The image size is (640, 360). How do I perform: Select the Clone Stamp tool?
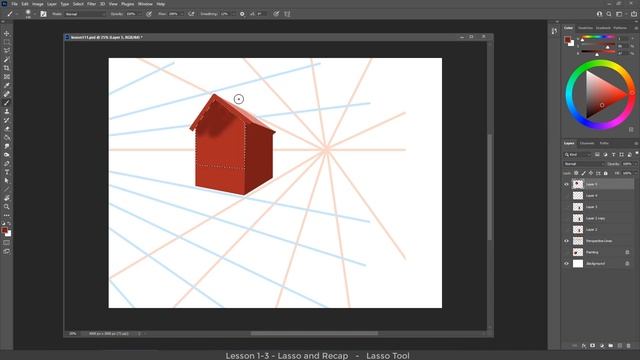(x=7, y=111)
